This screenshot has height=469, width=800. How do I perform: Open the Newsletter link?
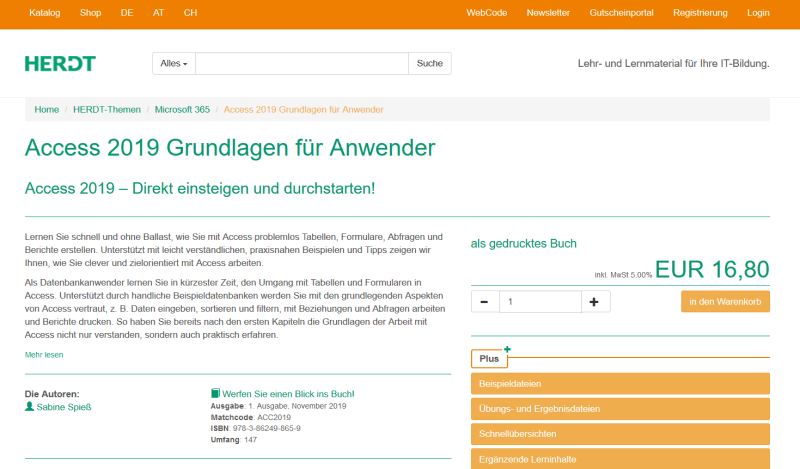[548, 13]
